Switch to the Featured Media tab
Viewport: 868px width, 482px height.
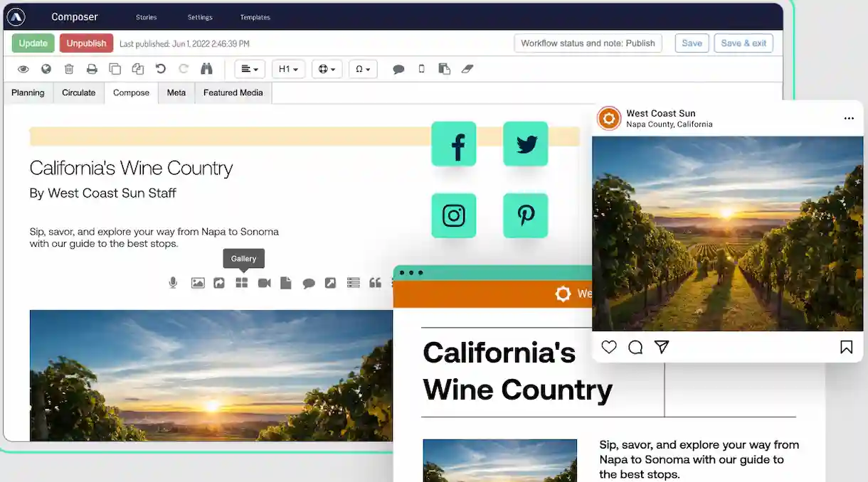click(x=233, y=92)
